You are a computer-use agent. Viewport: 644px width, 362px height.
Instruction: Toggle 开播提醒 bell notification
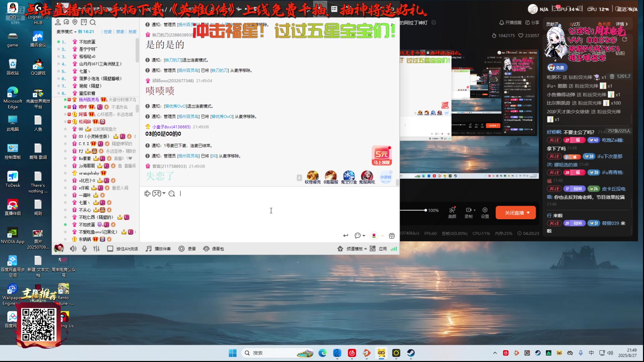(510, 22)
